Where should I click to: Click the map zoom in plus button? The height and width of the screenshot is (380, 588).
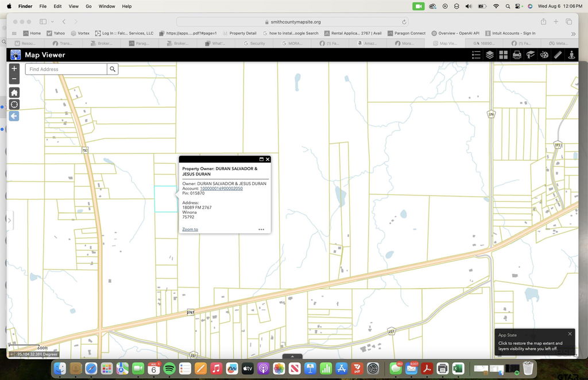click(x=14, y=68)
